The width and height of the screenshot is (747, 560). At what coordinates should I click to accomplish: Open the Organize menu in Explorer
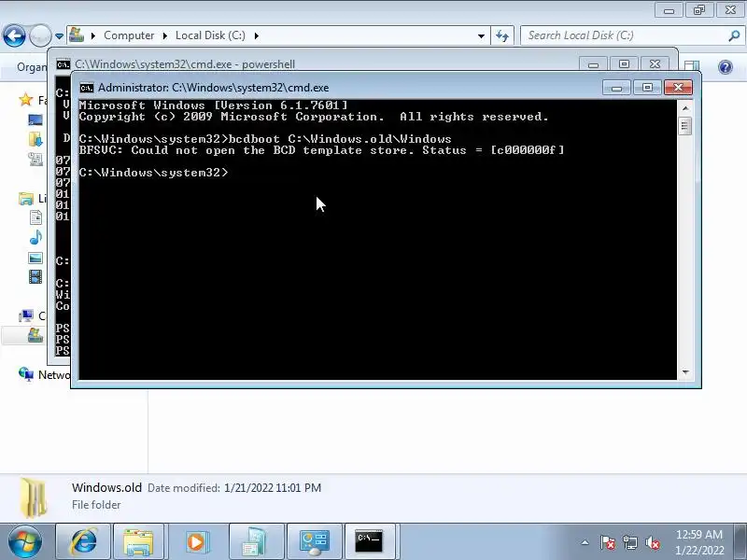point(32,67)
